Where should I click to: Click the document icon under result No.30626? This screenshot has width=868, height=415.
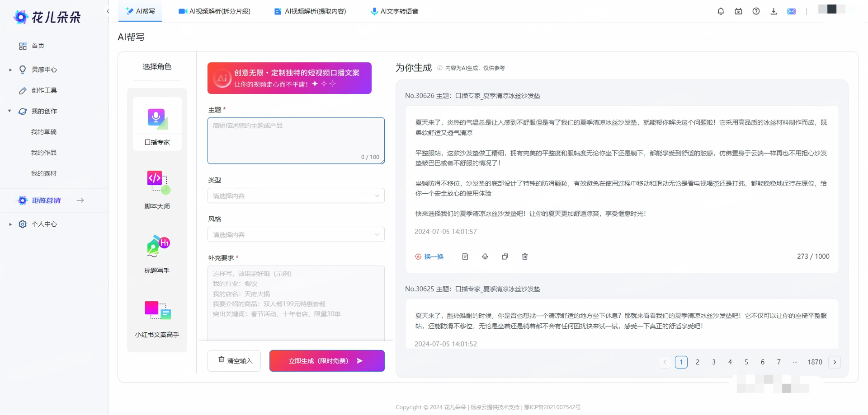click(x=465, y=256)
